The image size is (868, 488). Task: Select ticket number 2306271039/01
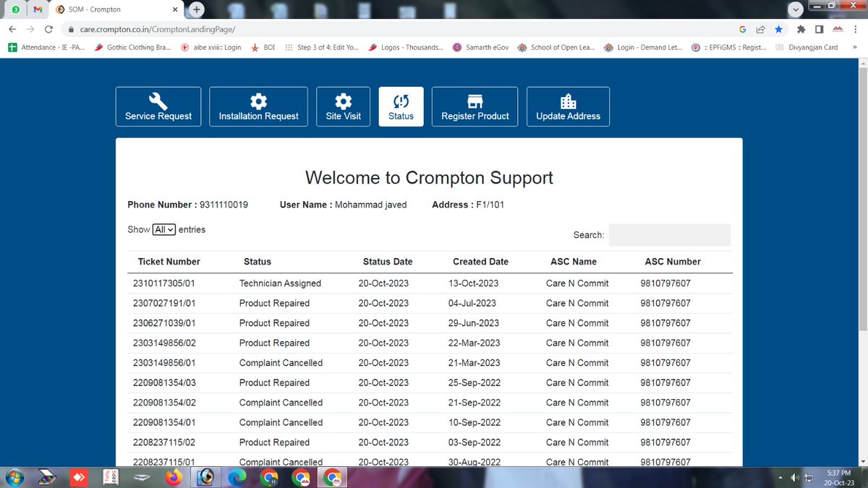164,323
